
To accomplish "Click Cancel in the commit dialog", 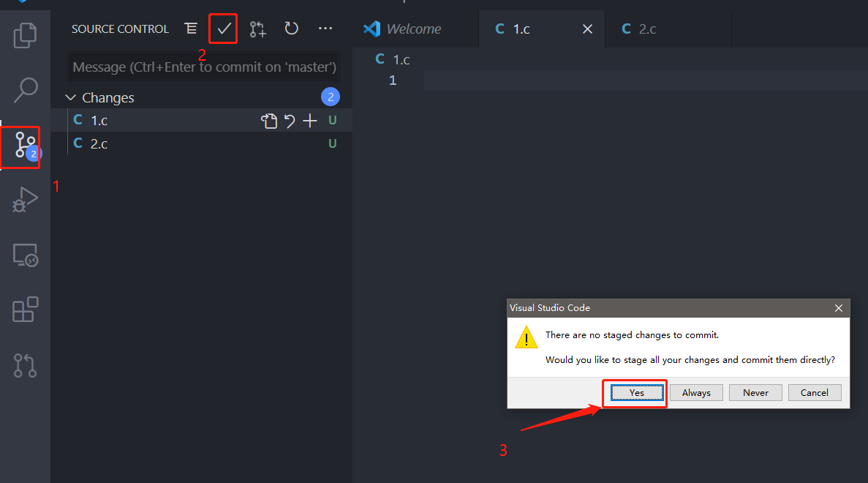I will [x=815, y=393].
